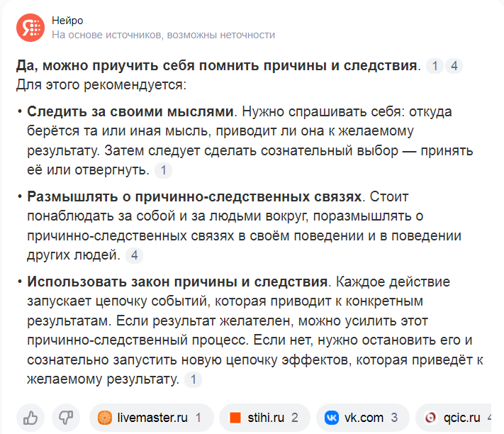
Task: Open the stihi.ru source chip
Action: click(x=265, y=418)
